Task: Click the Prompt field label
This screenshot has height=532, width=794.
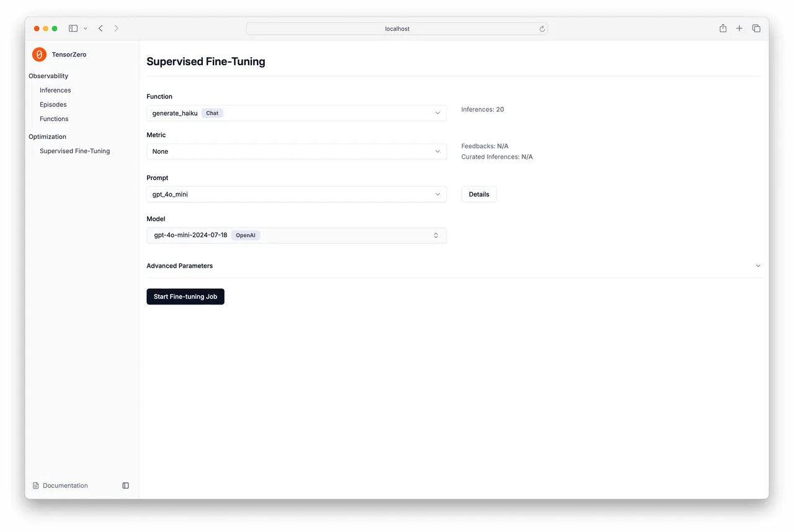Action: tap(158, 178)
